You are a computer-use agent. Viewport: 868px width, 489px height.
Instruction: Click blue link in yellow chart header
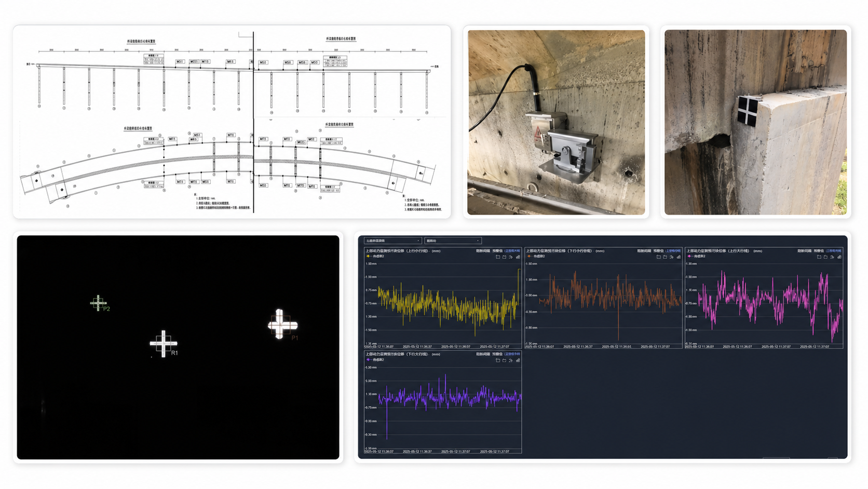(x=512, y=251)
